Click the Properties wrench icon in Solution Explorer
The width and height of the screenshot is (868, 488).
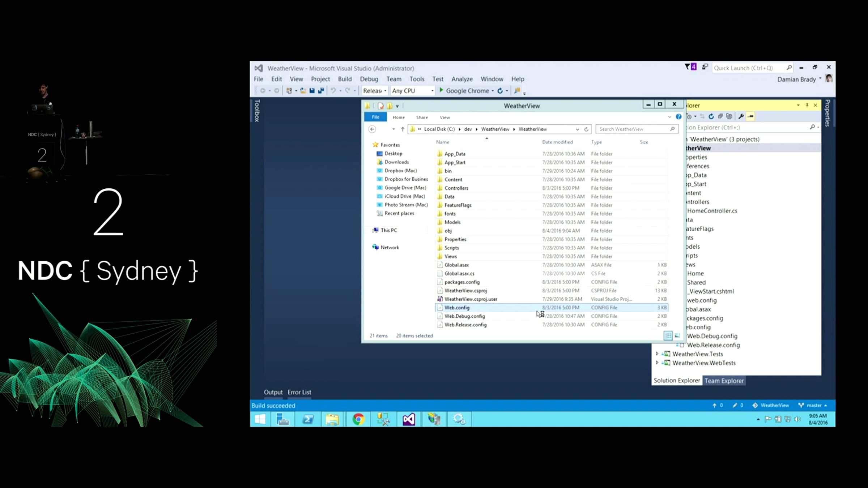[741, 116]
